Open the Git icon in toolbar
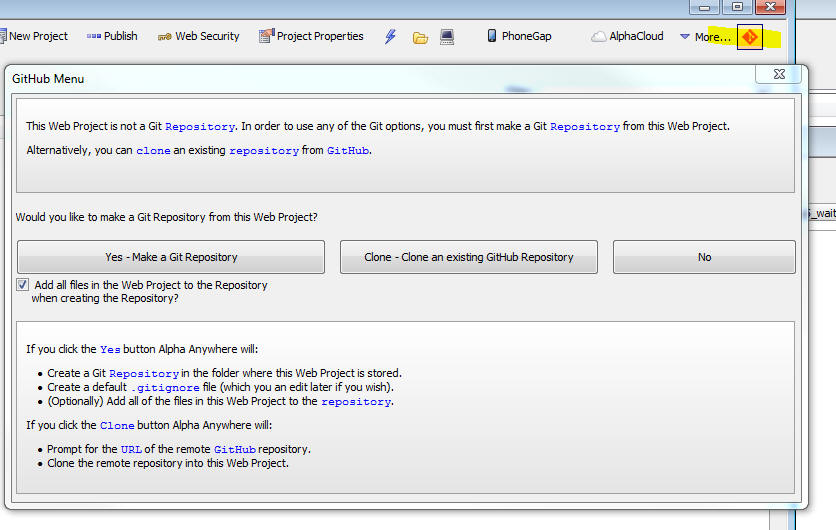 pyautogui.click(x=750, y=37)
